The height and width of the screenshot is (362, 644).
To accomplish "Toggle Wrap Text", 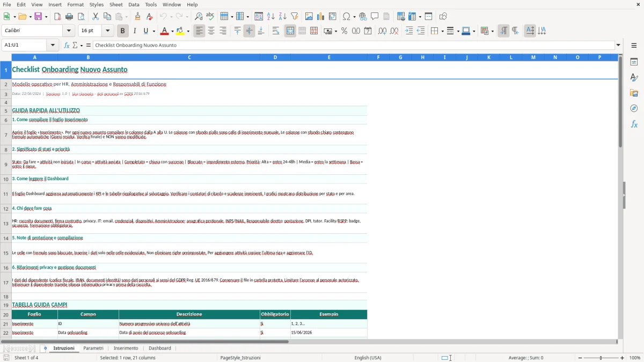I will 276,31.
